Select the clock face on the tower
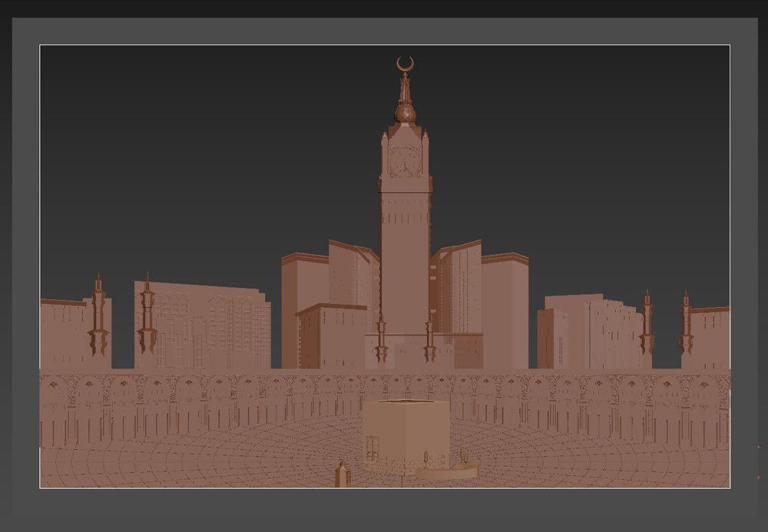768x532 pixels. click(x=405, y=161)
